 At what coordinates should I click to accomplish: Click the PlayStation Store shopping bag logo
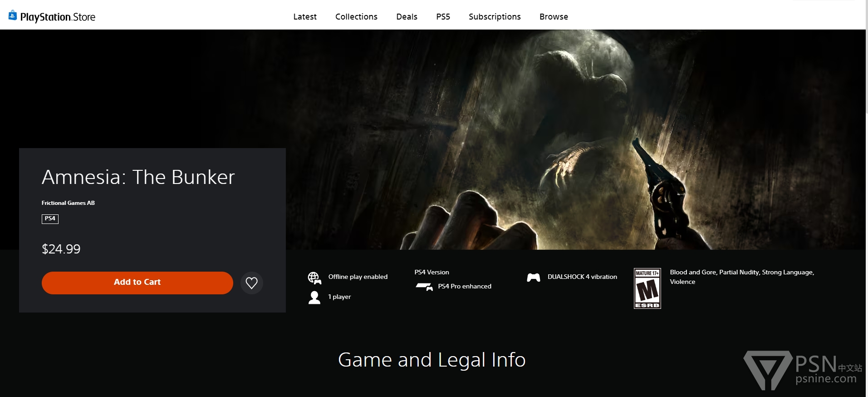click(x=13, y=16)
